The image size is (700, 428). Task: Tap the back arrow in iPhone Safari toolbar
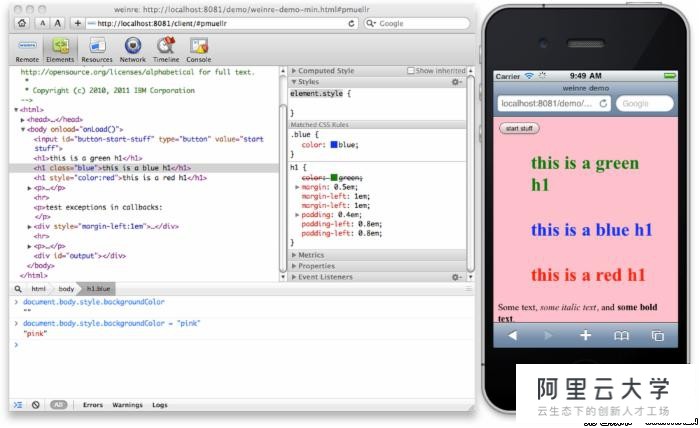coord(513,335)
